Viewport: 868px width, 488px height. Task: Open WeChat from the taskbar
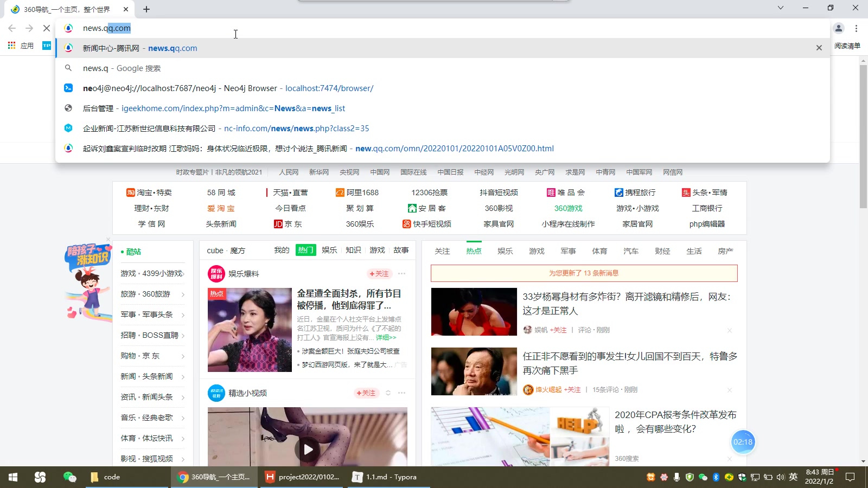pos(69,477)
